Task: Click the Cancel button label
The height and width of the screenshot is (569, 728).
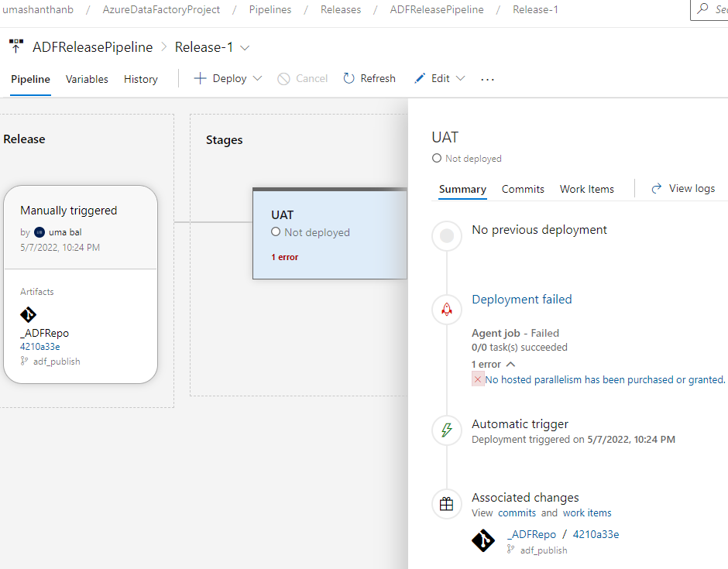Action: [311, 78]
